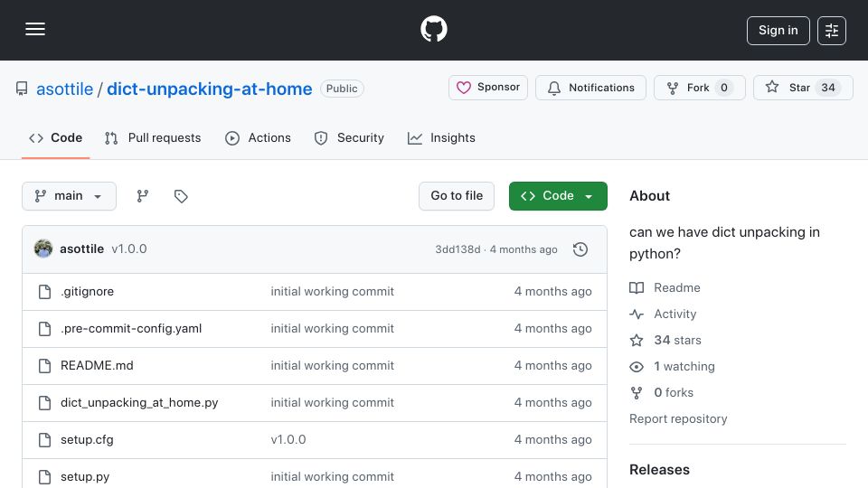
Task: Open .pre-commit-config.yaml commit message
Action: coord(332,329)
